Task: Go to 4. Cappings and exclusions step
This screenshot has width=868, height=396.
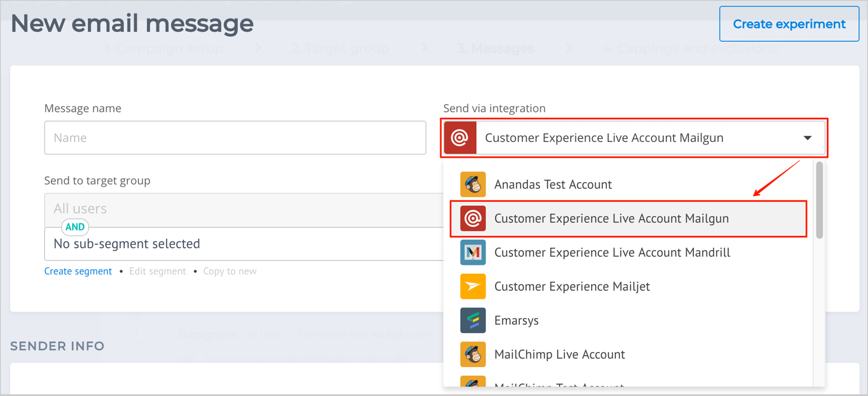Action: click(x=689, y=49)
